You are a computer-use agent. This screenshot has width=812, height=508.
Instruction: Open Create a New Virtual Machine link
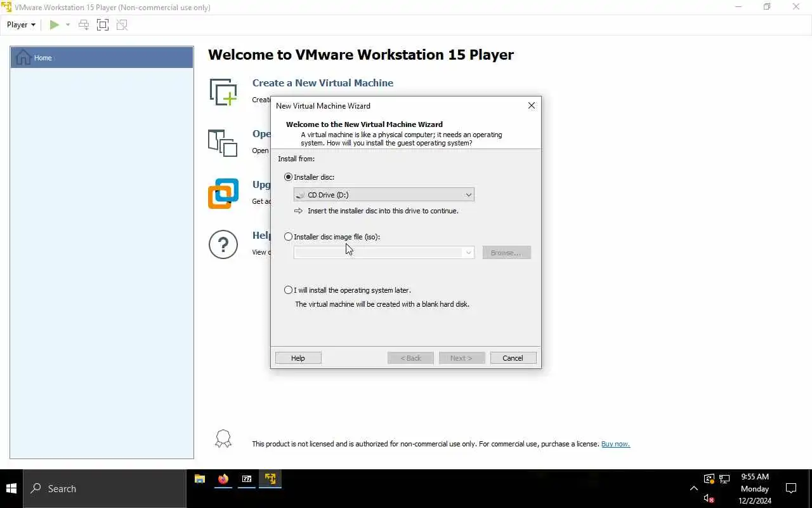[x=322, y=83]
